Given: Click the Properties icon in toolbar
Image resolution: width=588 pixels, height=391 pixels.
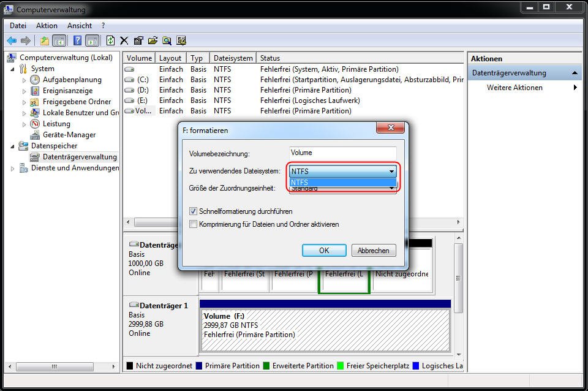Looking at the screenshot, I should (138, 40).
